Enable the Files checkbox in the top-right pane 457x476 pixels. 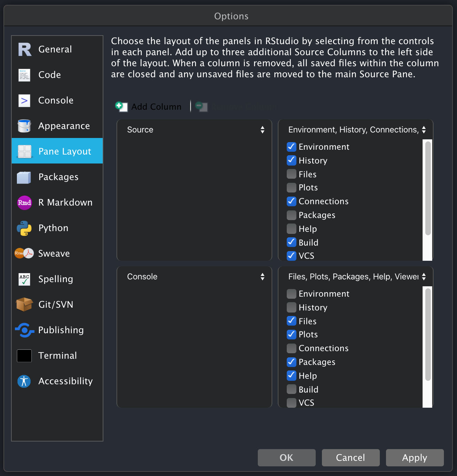point(291,174)
